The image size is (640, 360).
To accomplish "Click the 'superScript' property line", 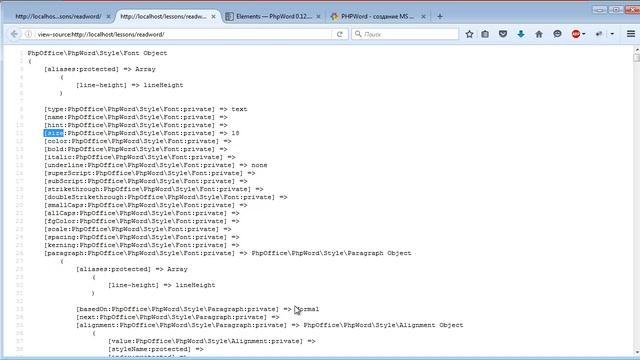I will (x=150, y=173).
